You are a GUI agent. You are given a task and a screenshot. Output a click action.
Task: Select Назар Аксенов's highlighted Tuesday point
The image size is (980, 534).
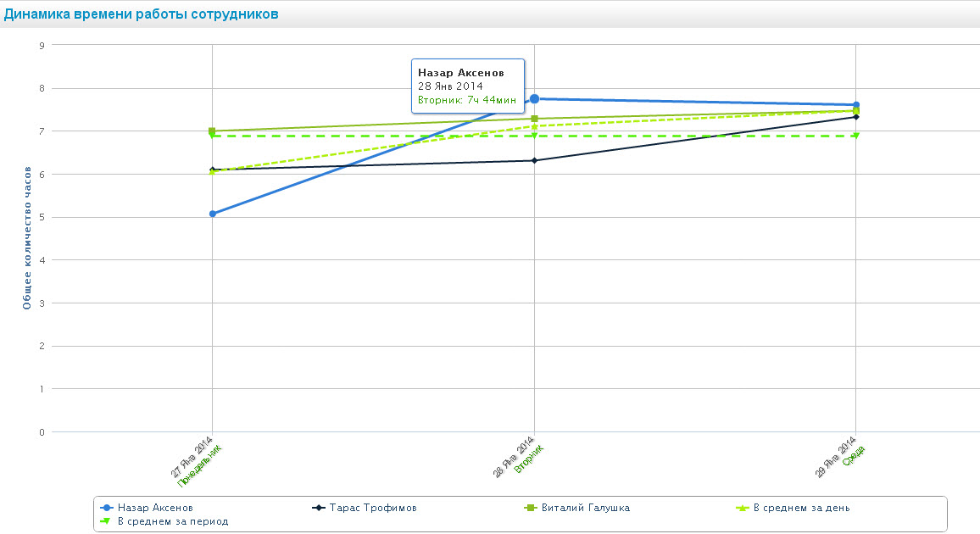pos(534,99)
